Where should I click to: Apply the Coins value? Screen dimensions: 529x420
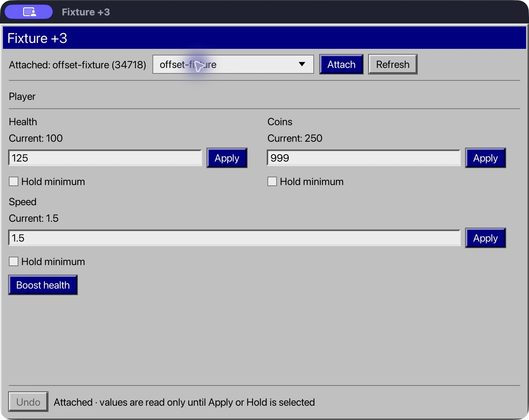pyautogui.click(x=485, y=158)
